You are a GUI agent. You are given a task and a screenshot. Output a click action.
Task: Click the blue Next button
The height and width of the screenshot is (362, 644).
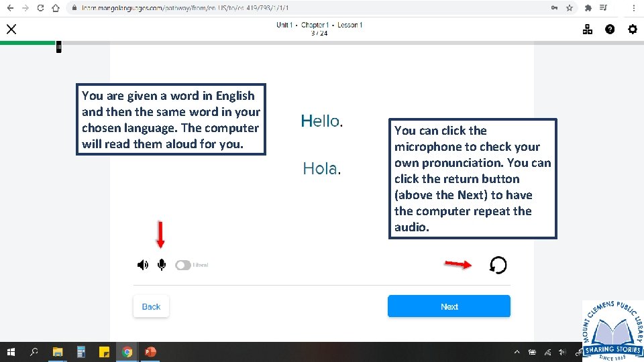[x=449, y=306]
